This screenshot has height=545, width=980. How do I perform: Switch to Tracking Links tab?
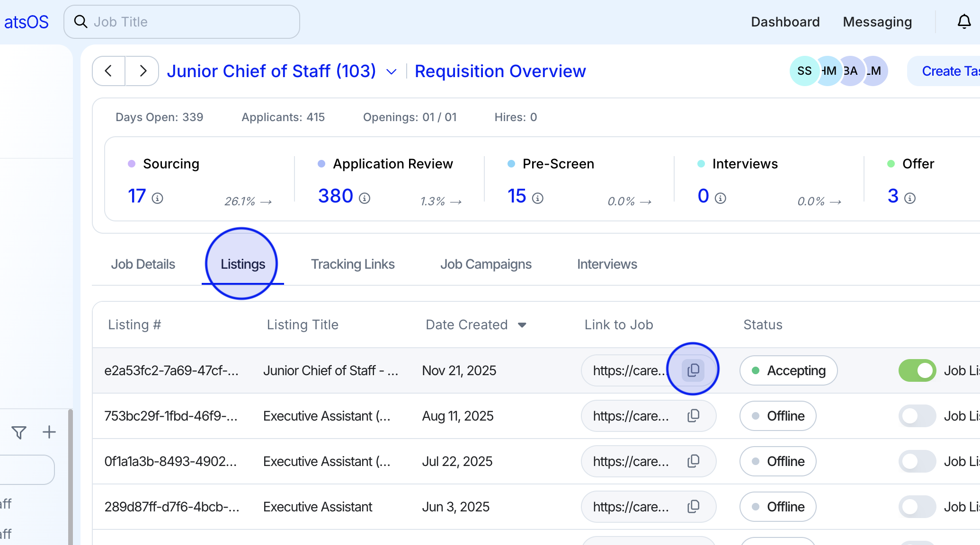click(352, 264)
